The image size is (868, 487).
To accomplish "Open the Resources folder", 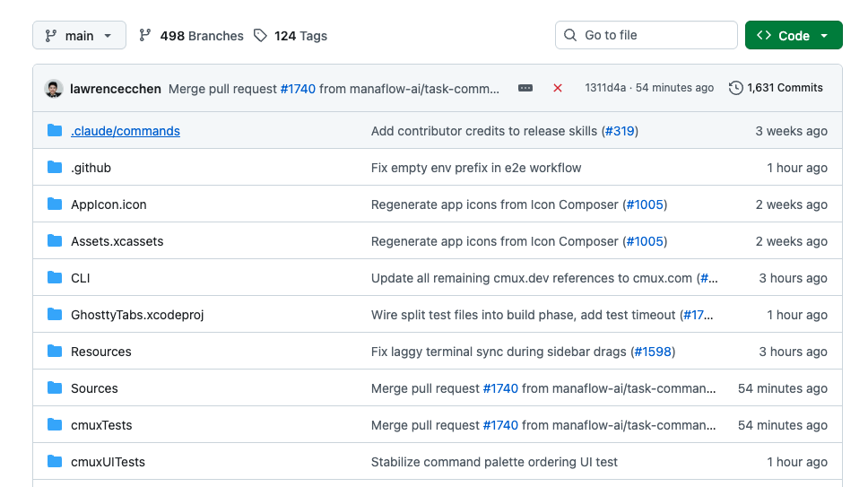I will click(x=100, y=352).
